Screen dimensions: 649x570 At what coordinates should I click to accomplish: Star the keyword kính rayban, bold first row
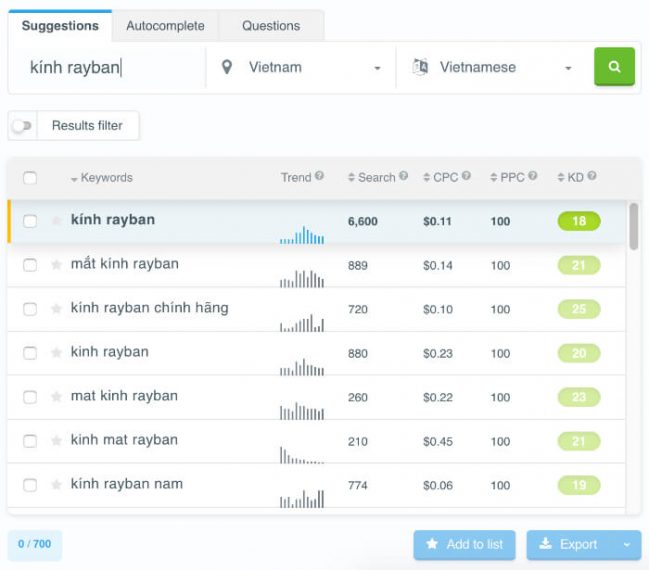56,220
